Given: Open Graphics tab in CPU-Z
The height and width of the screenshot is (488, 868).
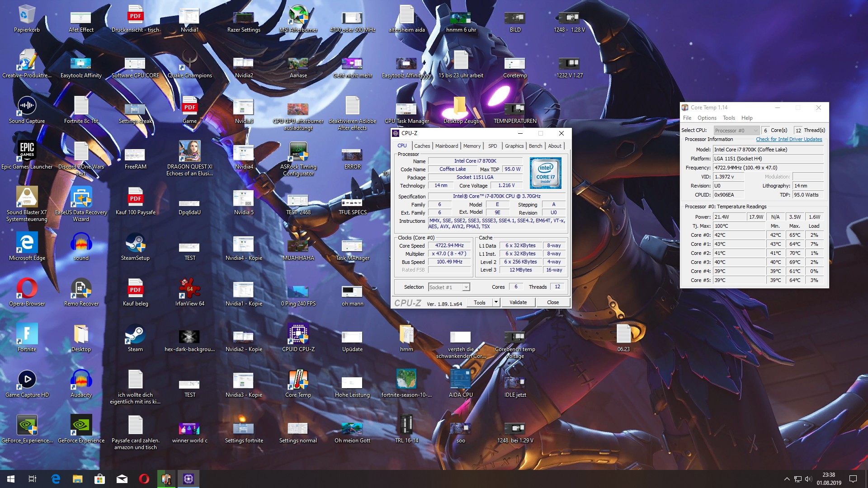Looking at the screenshot, I should point(514,146).
